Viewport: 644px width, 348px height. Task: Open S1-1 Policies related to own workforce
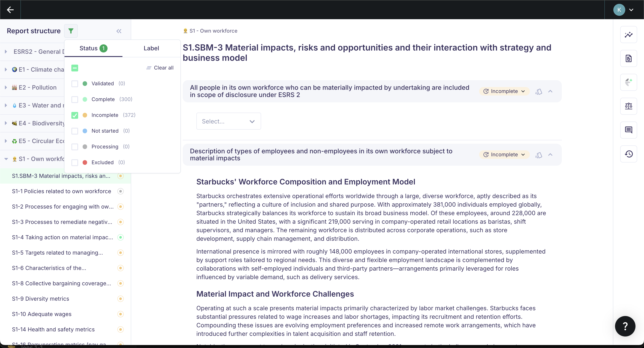coord(62,191)
